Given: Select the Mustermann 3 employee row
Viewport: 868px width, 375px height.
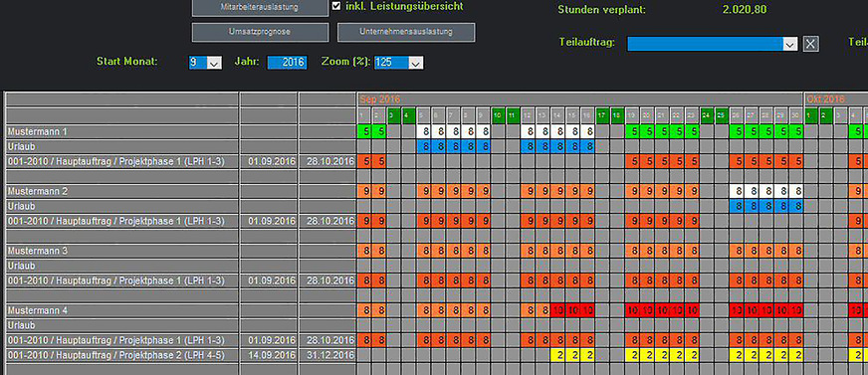Looking at the screenshot, I should [121, 251].
